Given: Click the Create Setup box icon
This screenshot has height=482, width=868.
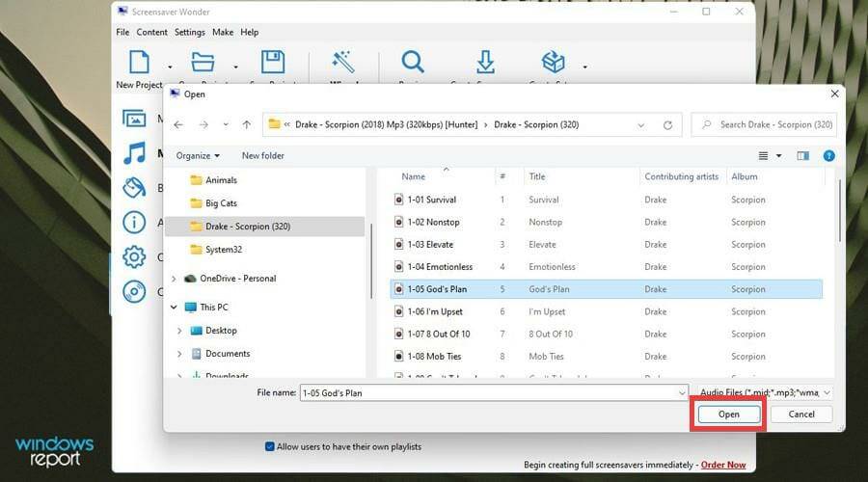Looking at the screenshot, I should pos(553,62).
